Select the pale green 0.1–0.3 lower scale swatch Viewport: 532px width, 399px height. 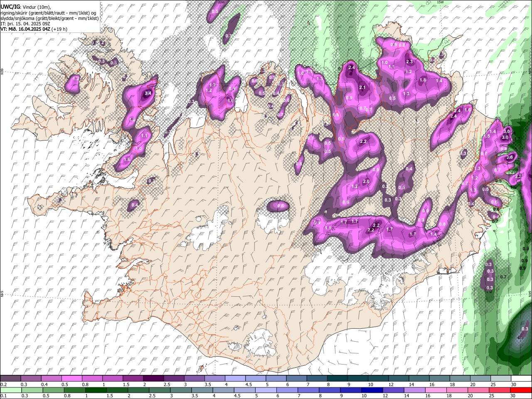(x=11, y=390)
